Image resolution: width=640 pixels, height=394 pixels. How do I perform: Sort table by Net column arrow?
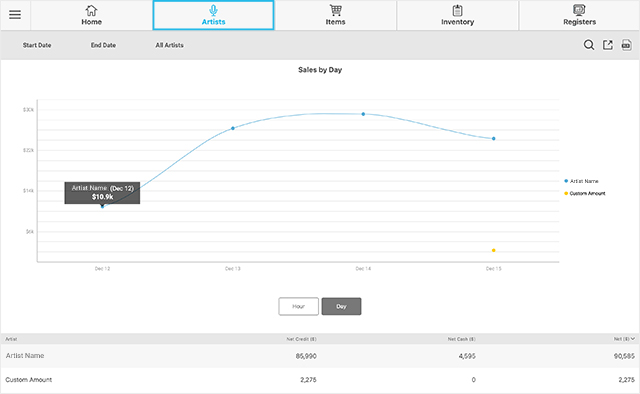point(632,339)
